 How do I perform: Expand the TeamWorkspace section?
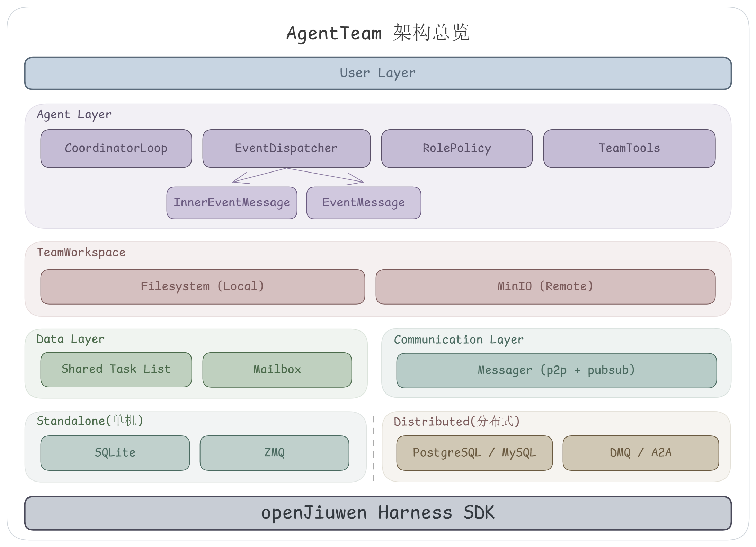pyautogui.click(x=81, y=253)
